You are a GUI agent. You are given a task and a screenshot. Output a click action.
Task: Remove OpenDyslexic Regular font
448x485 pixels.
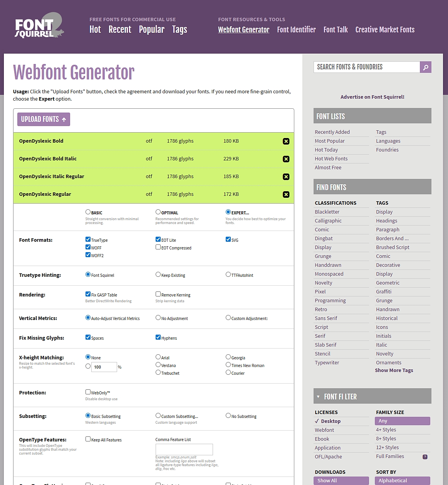[286, 194]
